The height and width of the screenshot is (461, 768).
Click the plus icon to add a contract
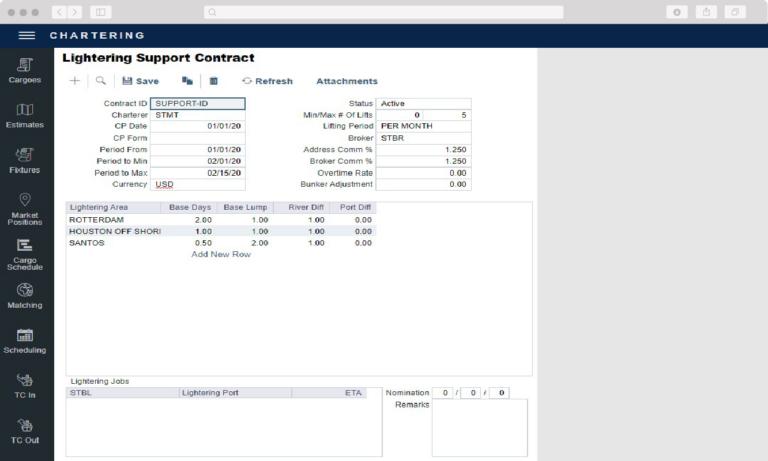click(x=74, y=81)
